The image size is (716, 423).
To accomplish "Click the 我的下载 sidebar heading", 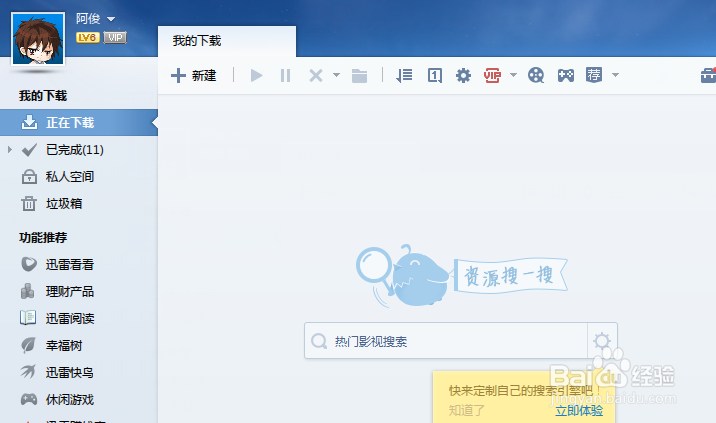I will [x=43, y=96].
